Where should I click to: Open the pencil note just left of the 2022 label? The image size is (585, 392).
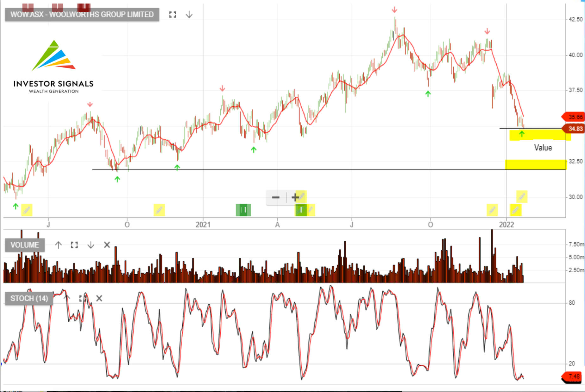pos(492,210)
